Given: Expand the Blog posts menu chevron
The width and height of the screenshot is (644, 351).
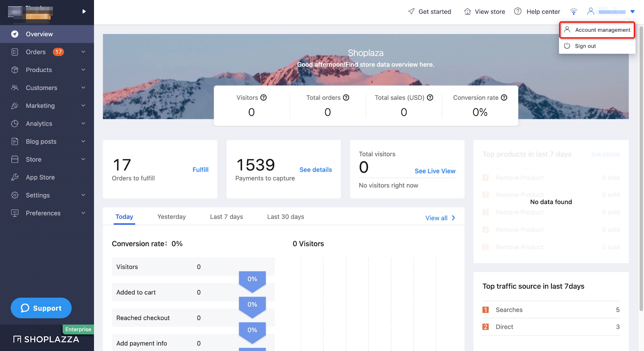Looking at the screenshot, I should pyautogui.click(x=83, y=141).
